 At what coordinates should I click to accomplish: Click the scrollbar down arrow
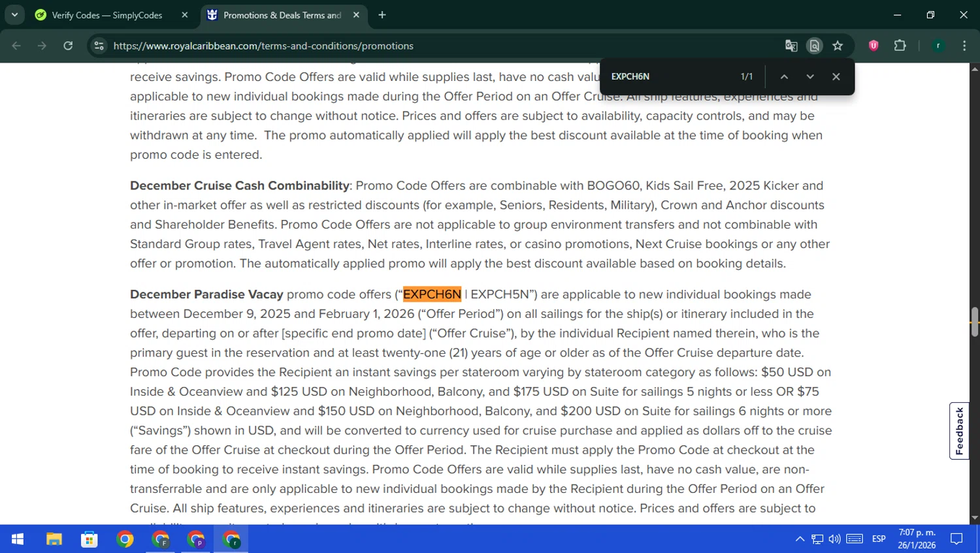point(975,518)
